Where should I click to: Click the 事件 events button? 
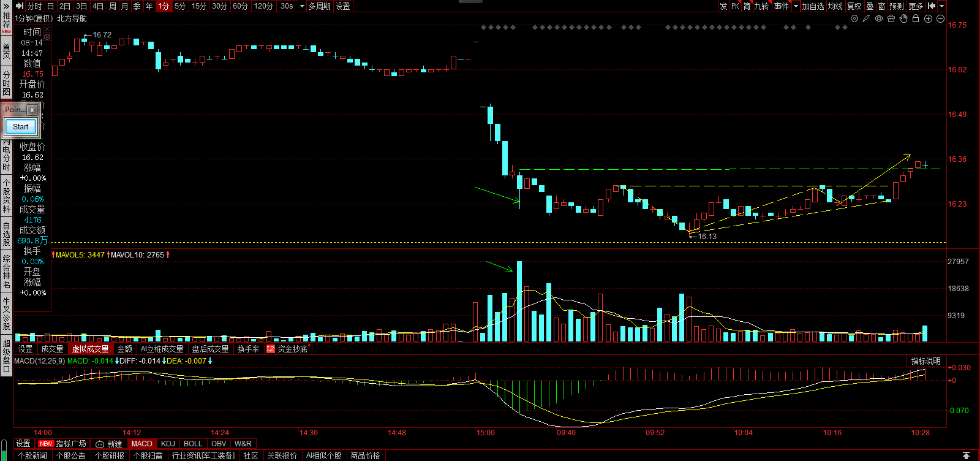[x=782, y=6]
